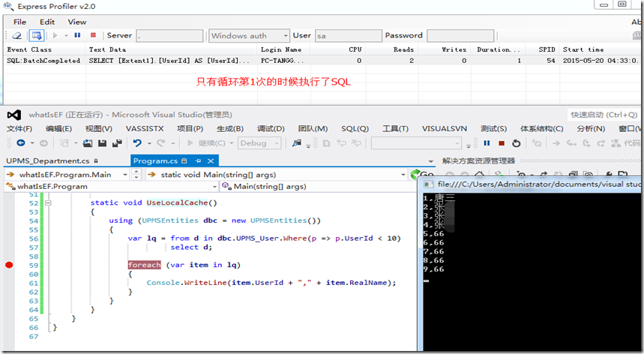This screenshot has width=644, height=354.
Task: Click the save icon in VS toolbar
Action: click(x=102, y=143)
